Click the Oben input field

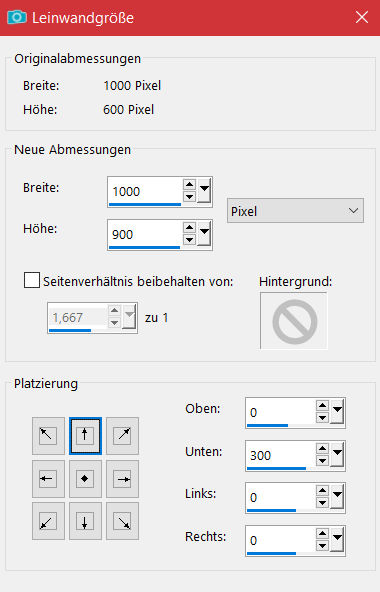pyautogui.click(x=281, y=412)
